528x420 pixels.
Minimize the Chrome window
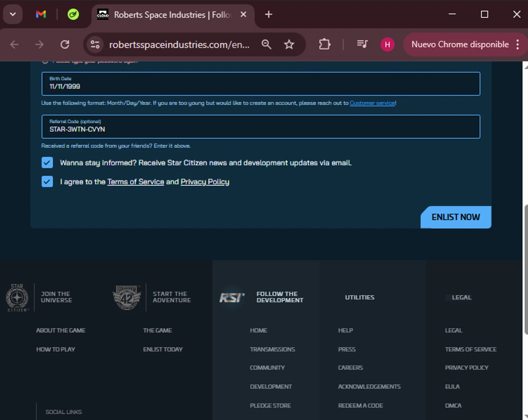point(452,14)
